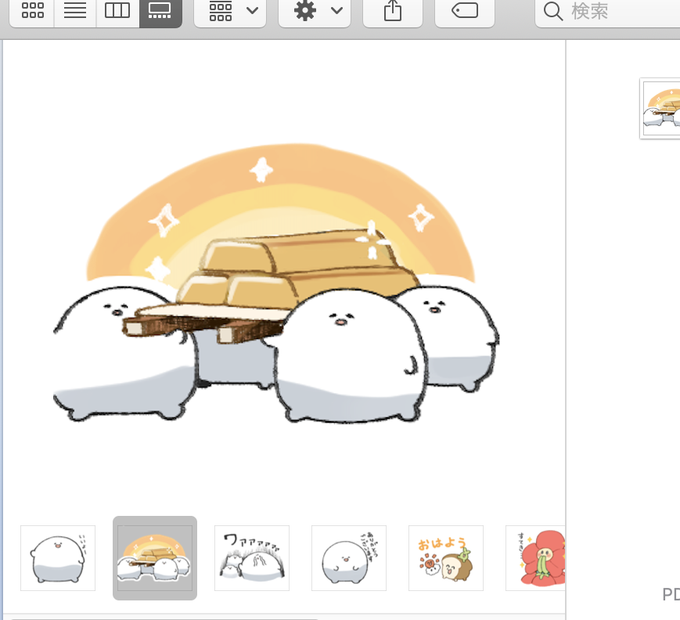
Task: Open the group-by arrangement dropdown
Action: (230, 10)
